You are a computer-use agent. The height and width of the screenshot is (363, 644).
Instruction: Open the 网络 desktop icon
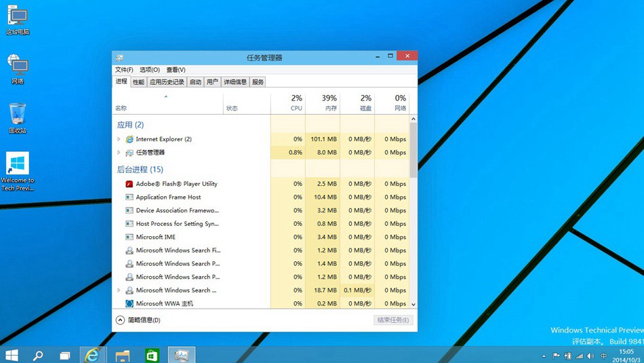pyautogui.click(x=17, y=69)
